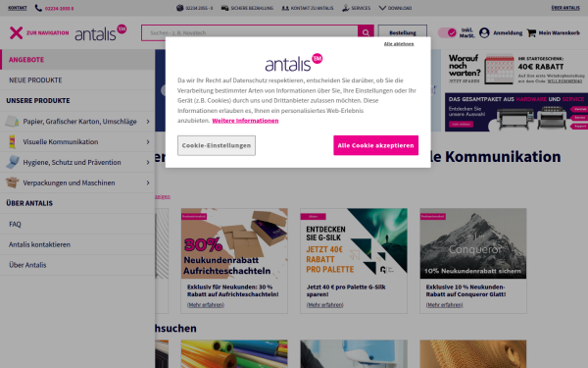Open ÜBER ANTALIS link at top right
This screenshot has width=588, height=368.
(565, 8)
